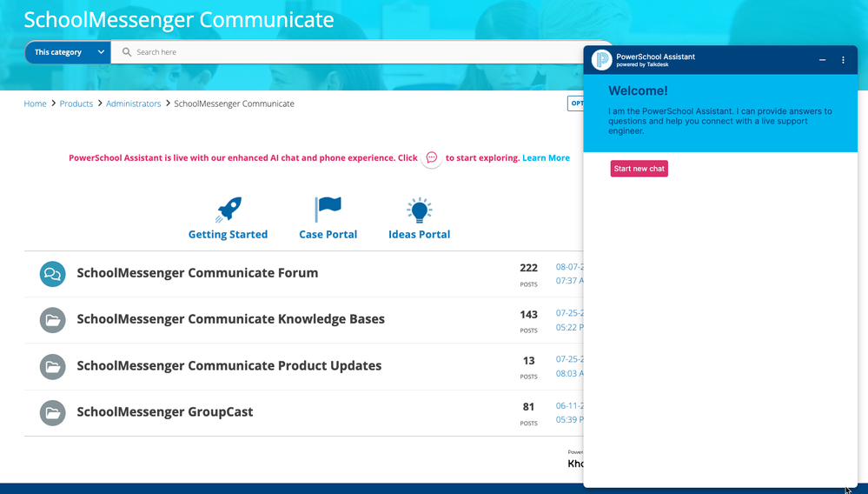Image resolution: width=868 pixels, height=494 pixels.
Task: Click the Getting Started rocket icon
Action: coord(229,210)
